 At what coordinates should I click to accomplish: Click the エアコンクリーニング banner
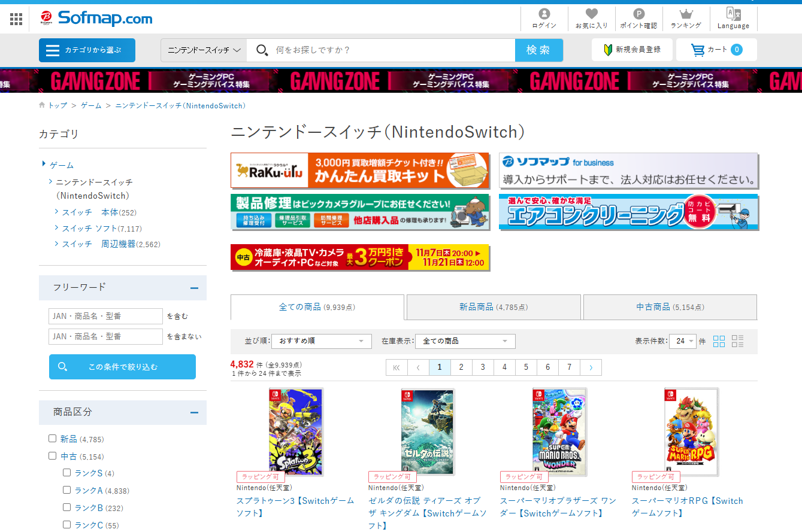click(628, 212)
